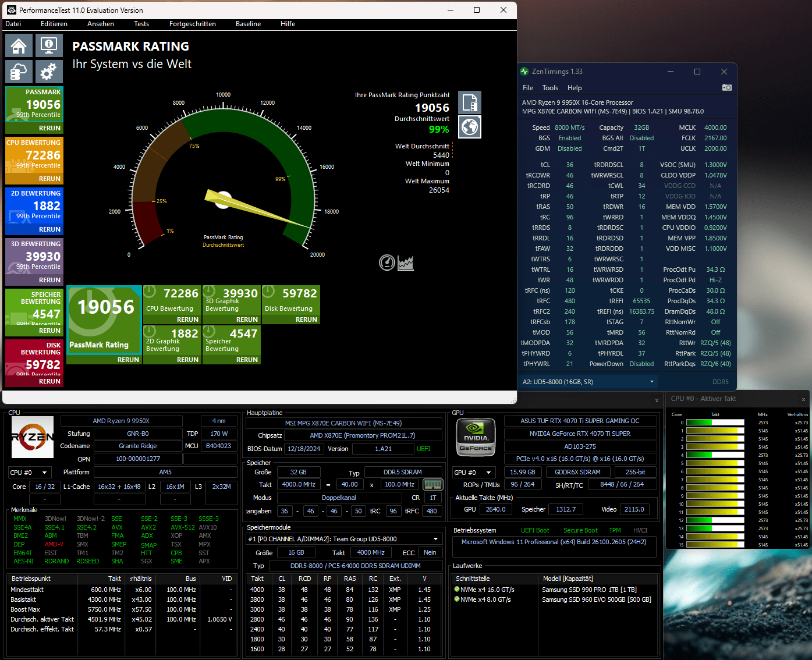Click the tREFI value 65535 in ZenTimings

tap(641, 301)
